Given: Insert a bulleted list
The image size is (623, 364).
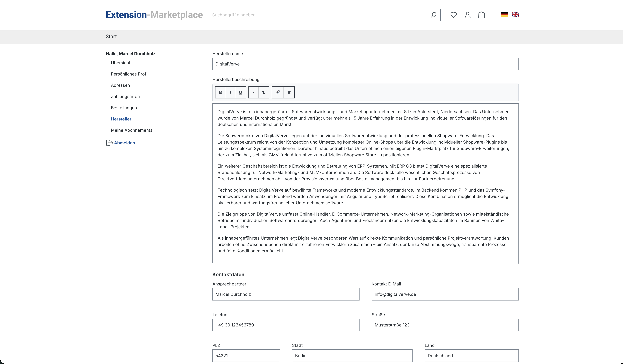Looking at the screenshot, I should 253,92.
